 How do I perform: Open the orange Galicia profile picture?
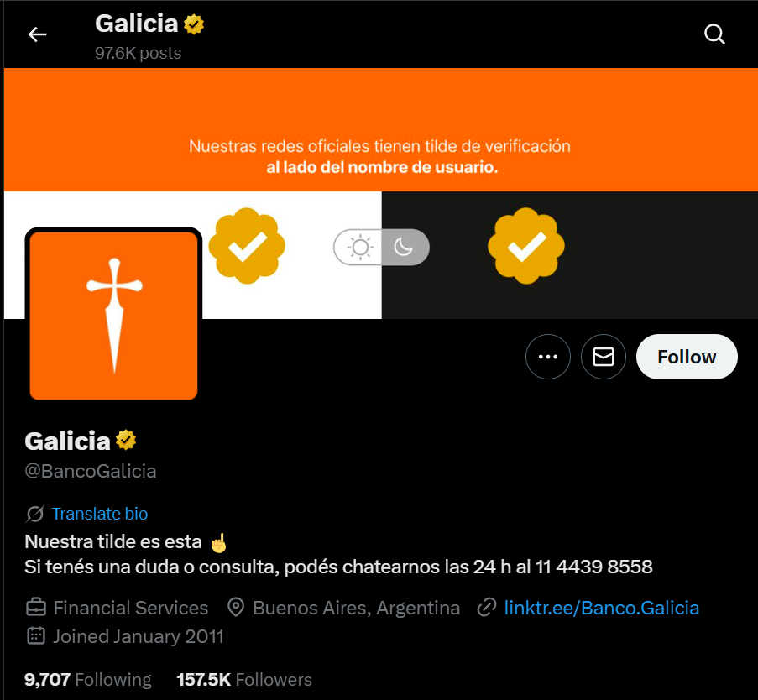pos(113,316)
